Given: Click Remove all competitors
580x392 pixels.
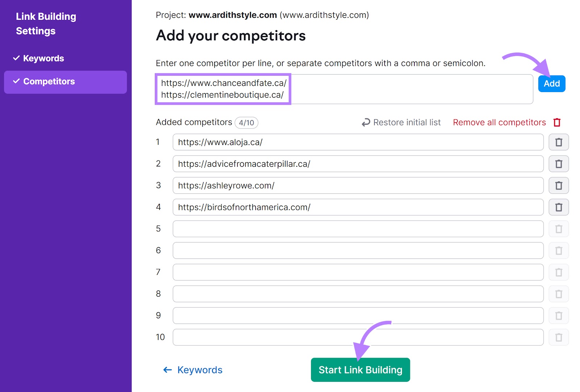Looking at the screenshot, I should coord(499,122).
